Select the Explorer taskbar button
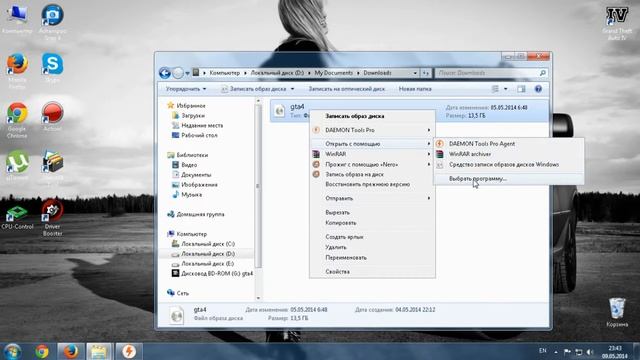This screenshot has height=360, width=640. click(99, 351)
